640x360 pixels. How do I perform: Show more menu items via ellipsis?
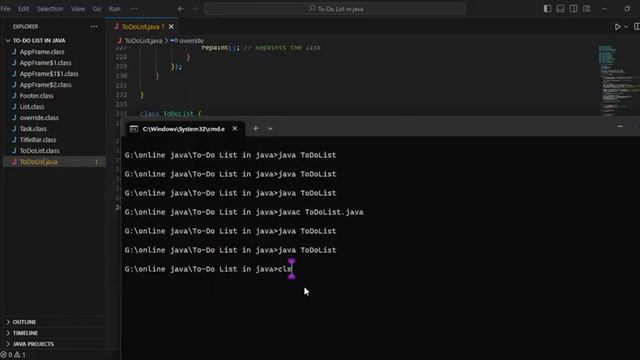pos(134,9)
